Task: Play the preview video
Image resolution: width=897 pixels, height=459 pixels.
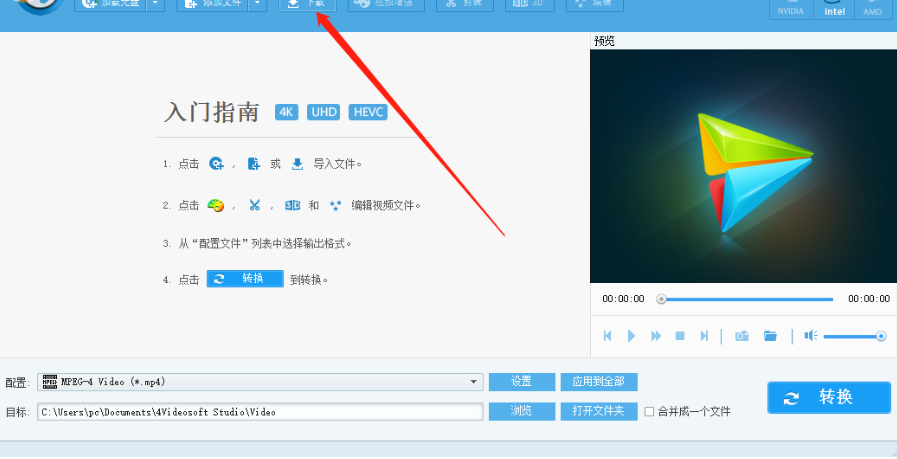Action: 632,336
